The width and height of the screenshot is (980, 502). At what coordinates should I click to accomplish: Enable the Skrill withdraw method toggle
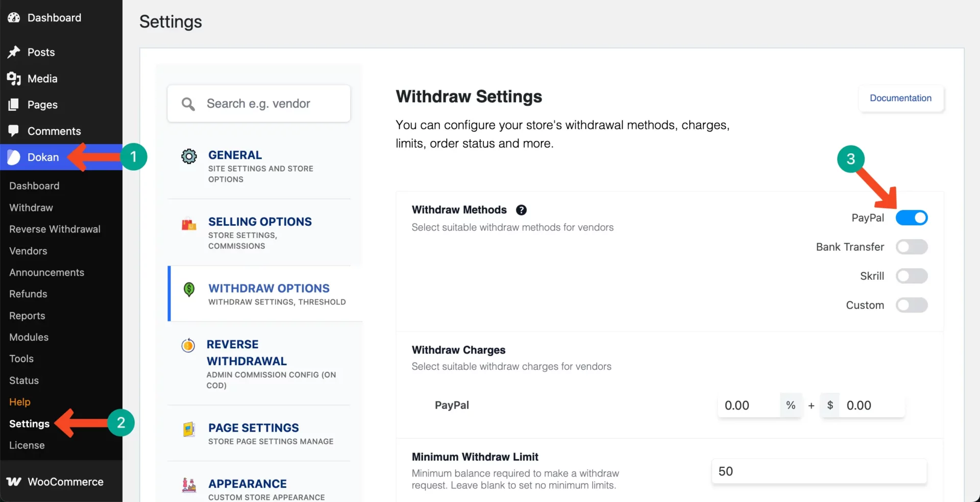pos(912,276)
